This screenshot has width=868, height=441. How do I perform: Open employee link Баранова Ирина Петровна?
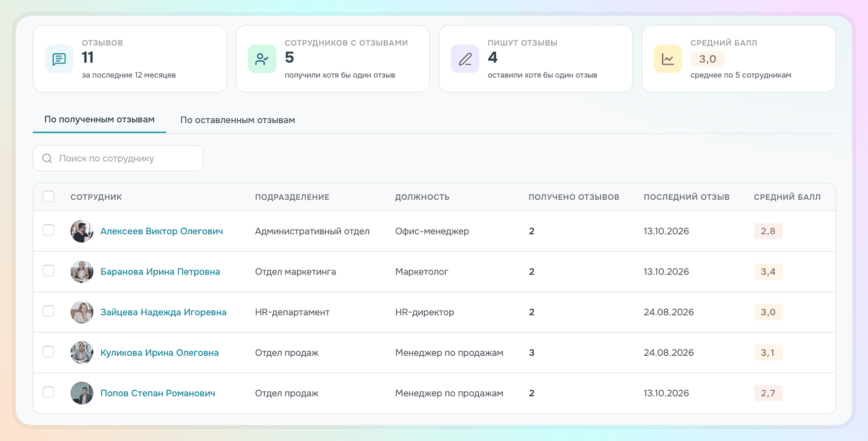click(160, 271)
